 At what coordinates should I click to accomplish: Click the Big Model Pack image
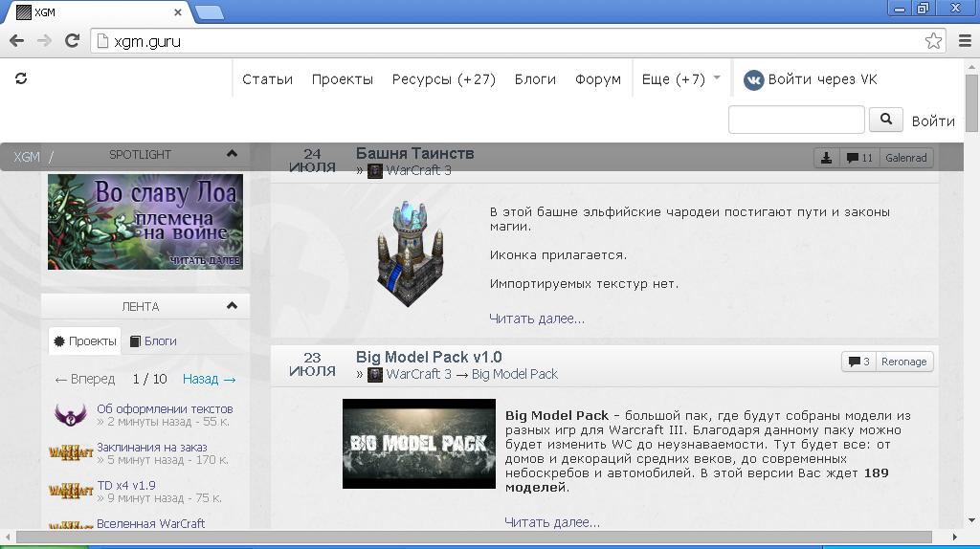(x=419, y=444)
